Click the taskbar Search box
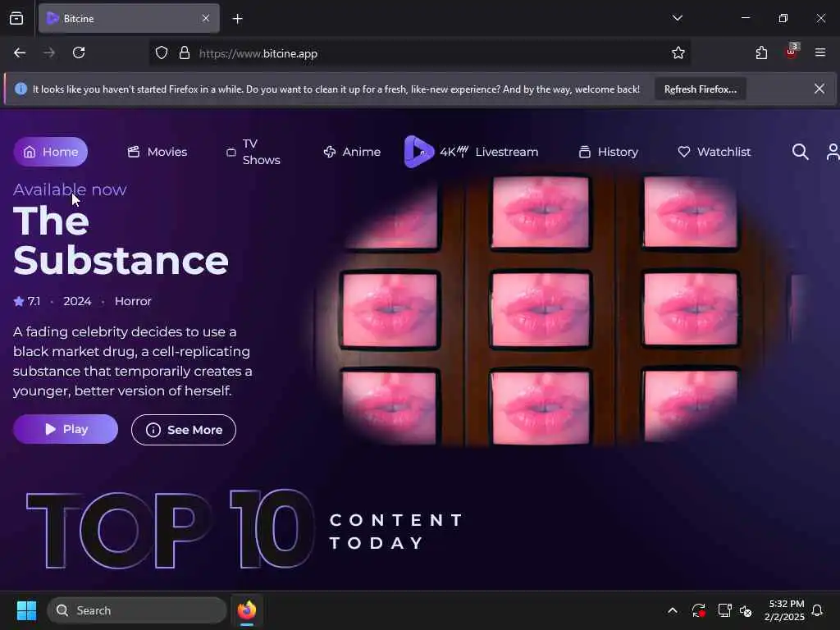 click(137, 610)
